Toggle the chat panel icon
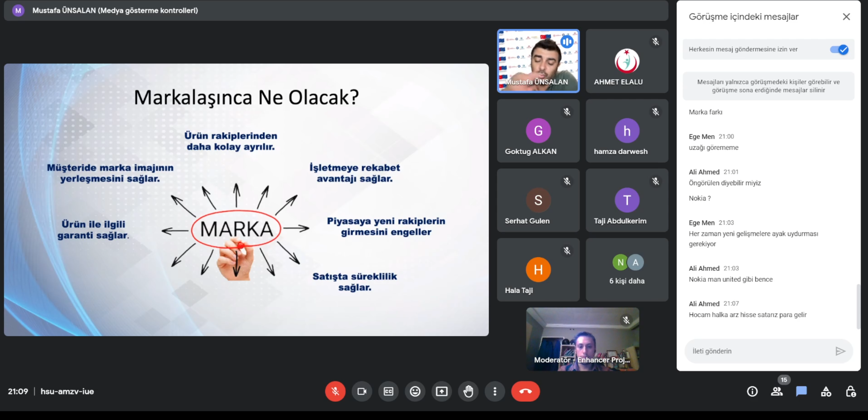Image resolution: width=868 pixels, height=420 pixels. tap(801, 391)
